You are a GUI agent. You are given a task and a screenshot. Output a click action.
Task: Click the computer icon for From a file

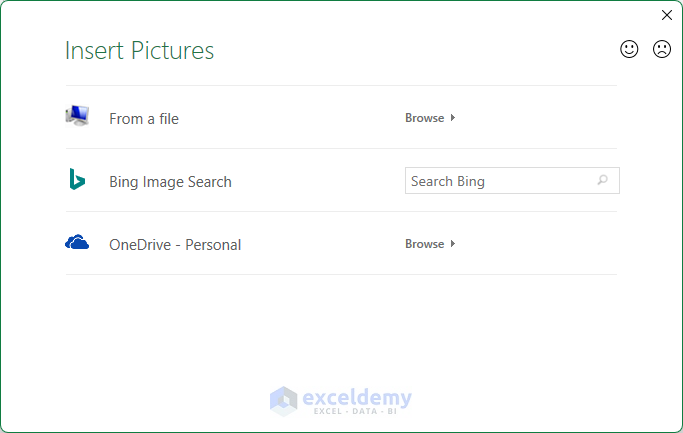click(x=77, y=116)
